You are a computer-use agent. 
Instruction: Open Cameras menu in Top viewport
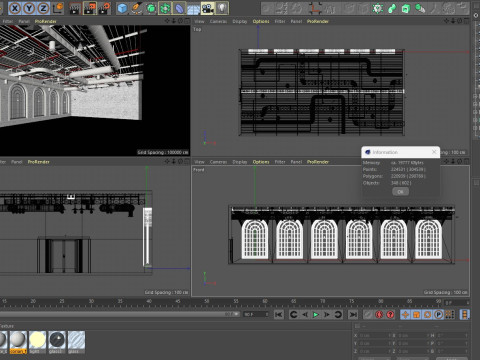point(218,21)
